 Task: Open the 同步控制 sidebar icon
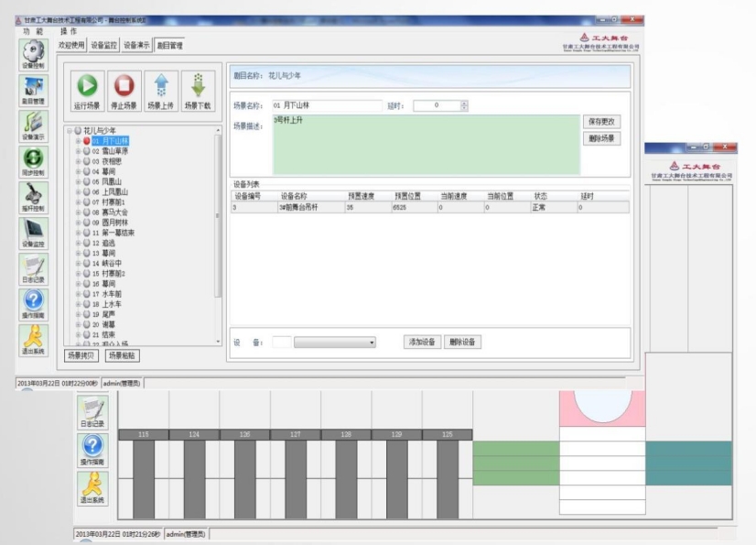point(32,160)
